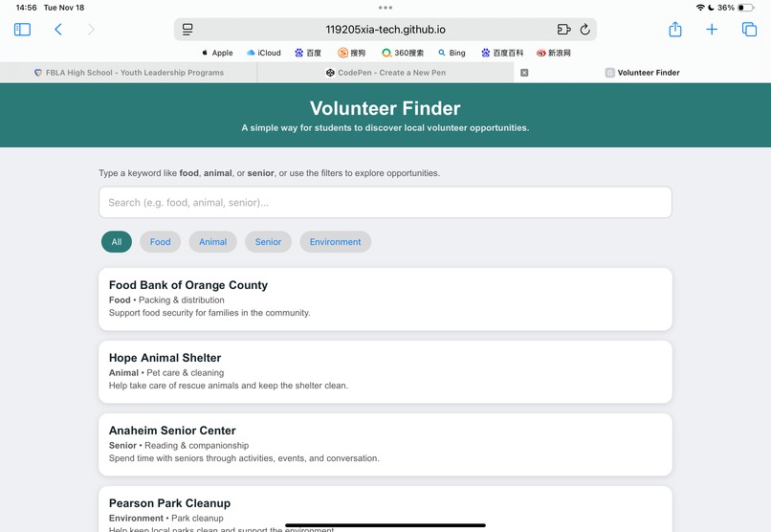Toggle the Safari sidebar icon
This screenshot has width=771, height=532.
coord(22,30)
